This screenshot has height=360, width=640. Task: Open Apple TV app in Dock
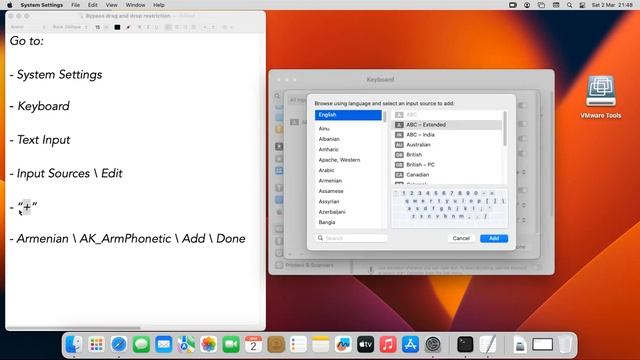pos(366,344)
